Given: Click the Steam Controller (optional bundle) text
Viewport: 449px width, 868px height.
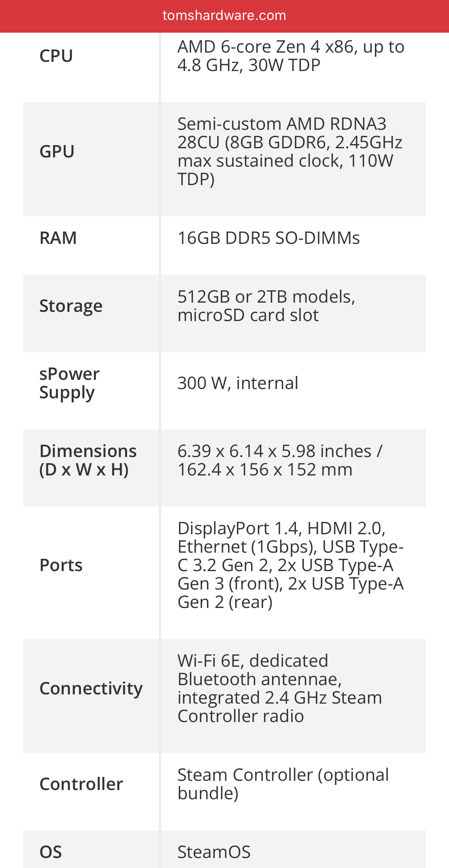Looking at the screenshot, I should coord(283,784).
